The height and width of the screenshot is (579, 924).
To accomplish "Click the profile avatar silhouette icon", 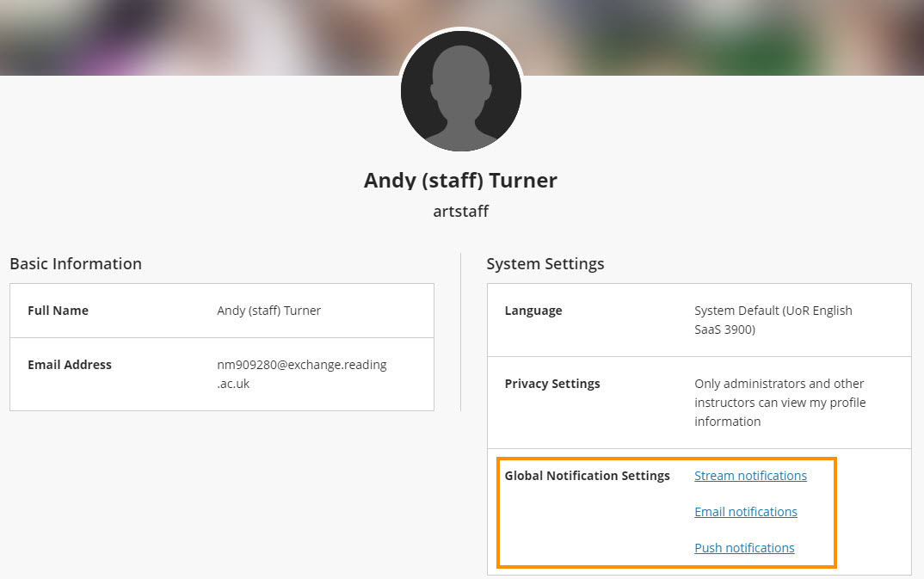I will [461, 93].
